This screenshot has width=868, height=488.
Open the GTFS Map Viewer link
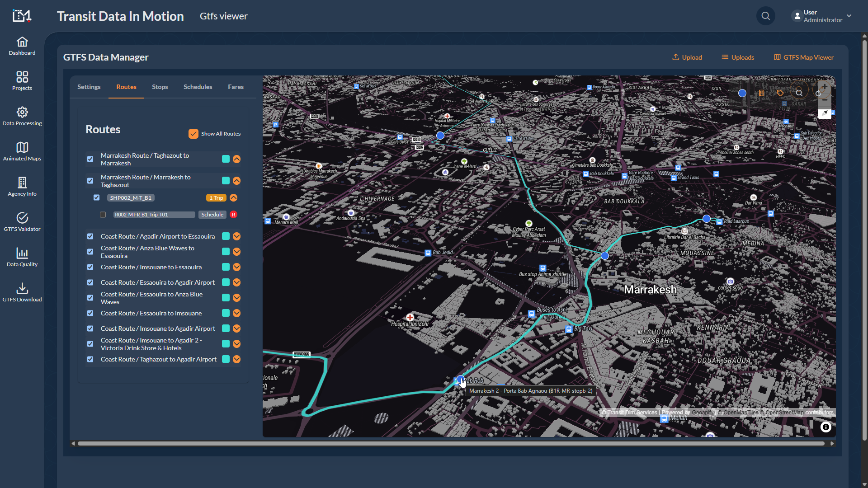click(x=803, y=57)
